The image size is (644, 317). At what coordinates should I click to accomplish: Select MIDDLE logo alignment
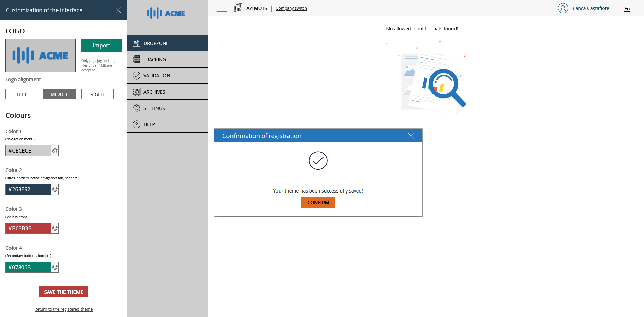pyautogui.click(x=59, y=94)
